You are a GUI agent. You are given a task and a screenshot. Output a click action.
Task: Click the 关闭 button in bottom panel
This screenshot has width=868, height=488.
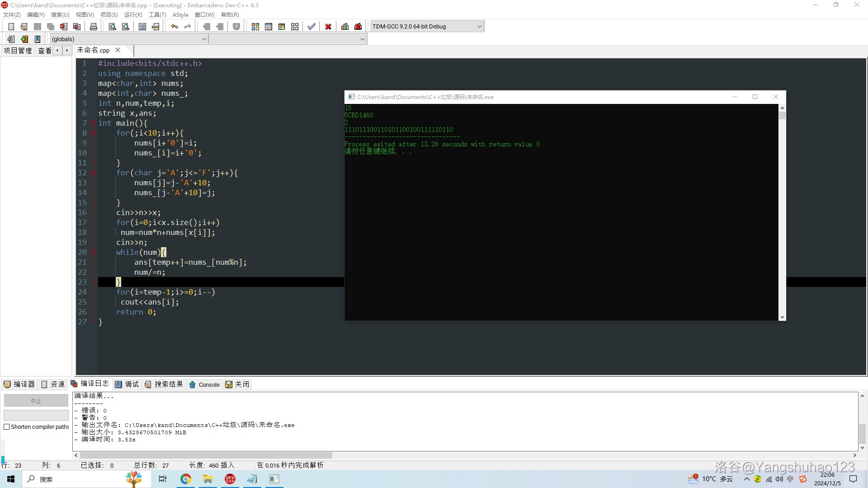[x=237, y=385]
